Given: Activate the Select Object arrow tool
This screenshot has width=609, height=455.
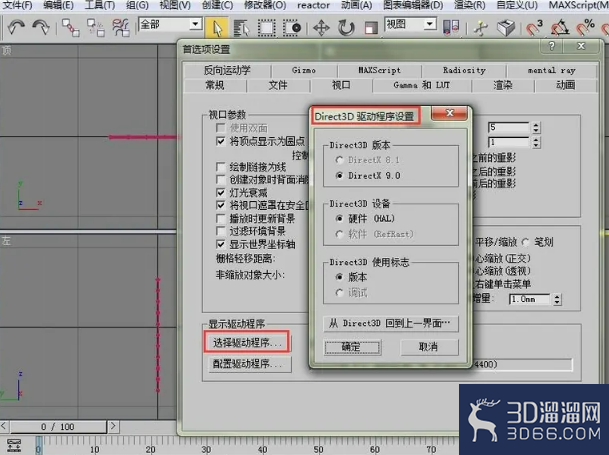Looking at the screenshot, I should pos(218,28).
